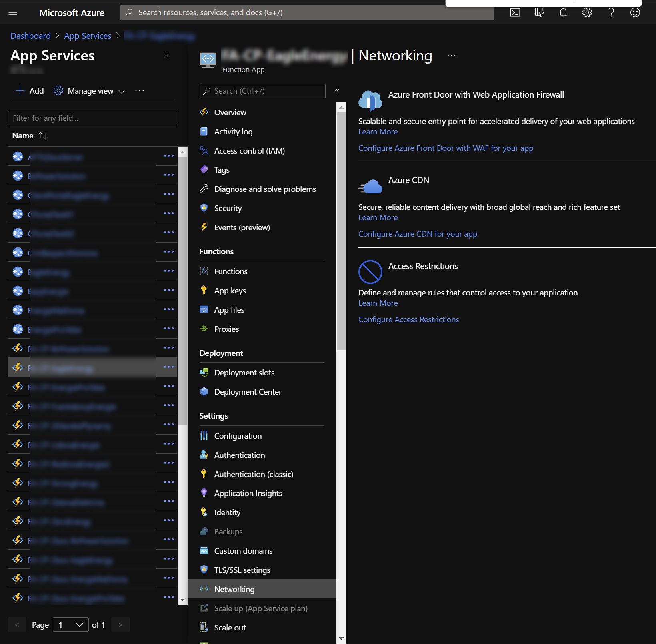Click the Deployment Center cube icon
The width and height of the screenshot is (656, 644).
(204, 391)
